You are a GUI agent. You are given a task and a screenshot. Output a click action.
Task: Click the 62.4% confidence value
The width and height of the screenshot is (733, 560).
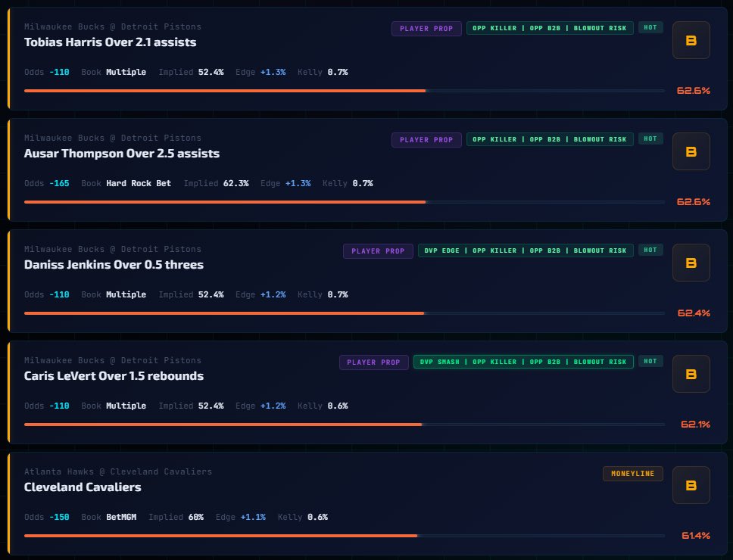pos(694,313)
